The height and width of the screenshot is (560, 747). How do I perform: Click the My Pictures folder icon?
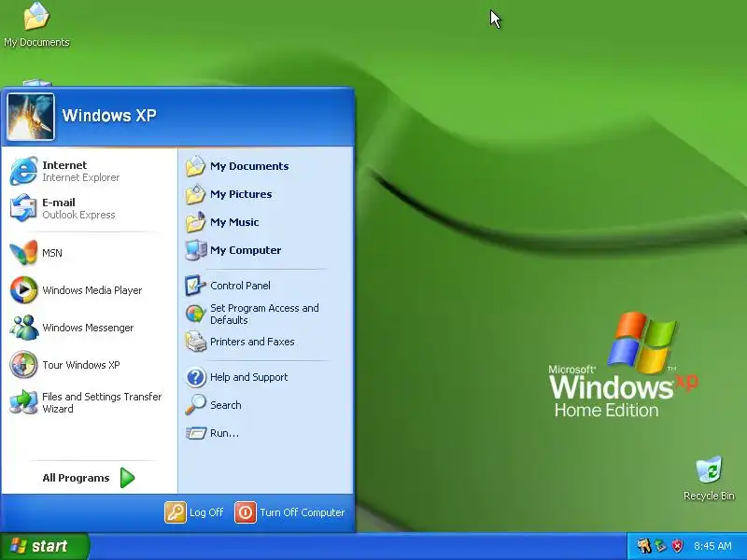pos(195,194)
